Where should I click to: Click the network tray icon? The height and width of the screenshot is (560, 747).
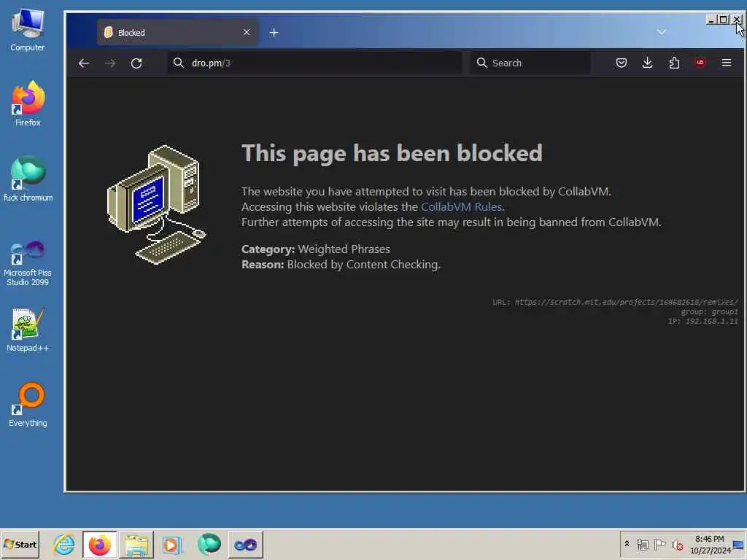coord(643,544)
